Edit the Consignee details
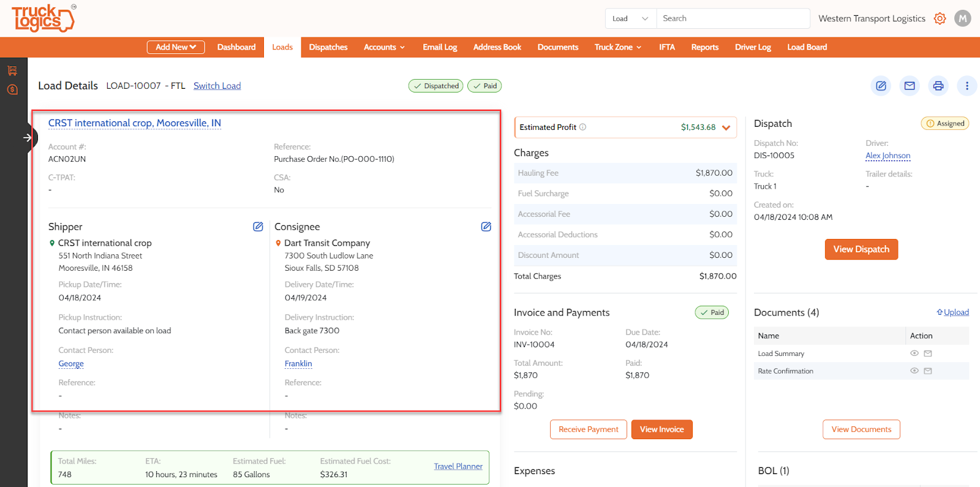The width and height of the screenshot is (980, 487). (486, 227)
